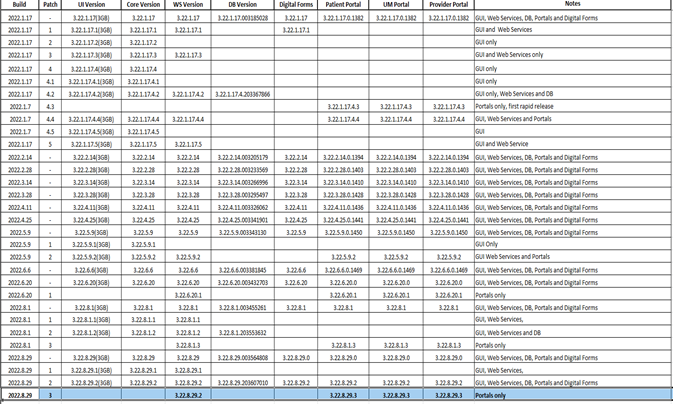Select the "Notes" column header
Image resolution: width=673 pixels, height=404 pixels.
coord(572,5)
